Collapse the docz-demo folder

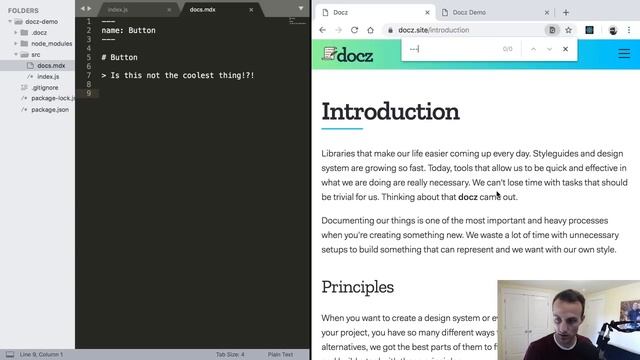tap(10, 21)
